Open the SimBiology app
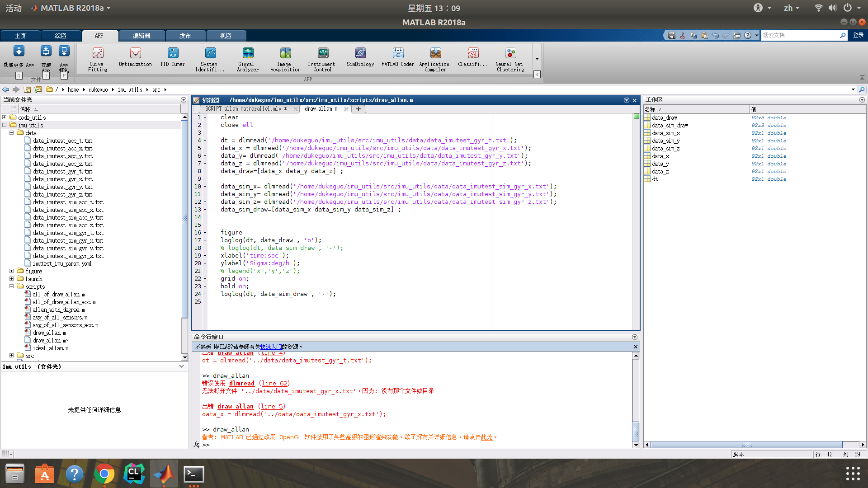This screenshot has height=488, width=868. pyautogui.click(x=360, y=58)
